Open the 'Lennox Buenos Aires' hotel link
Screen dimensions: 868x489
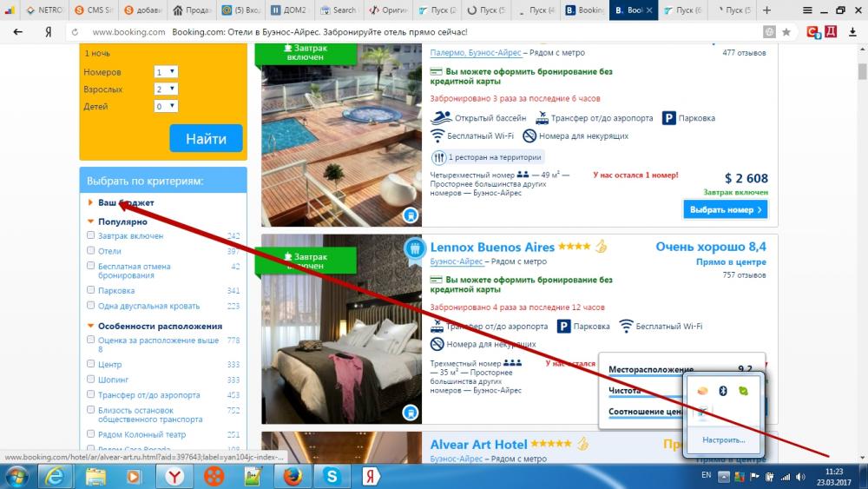[492, 248]
